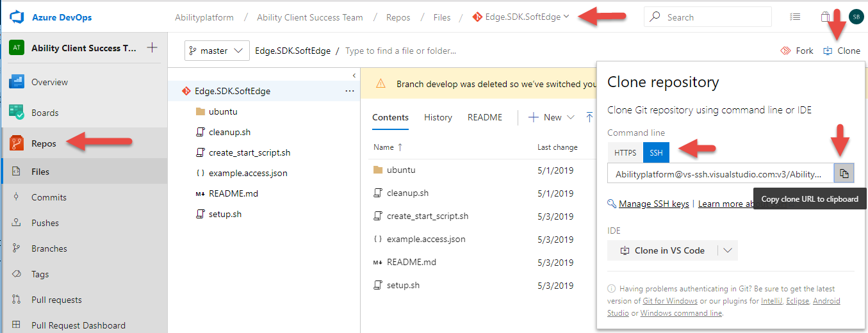Open Branches under Repos
868x333 pixels.
[x=49, y=248]
